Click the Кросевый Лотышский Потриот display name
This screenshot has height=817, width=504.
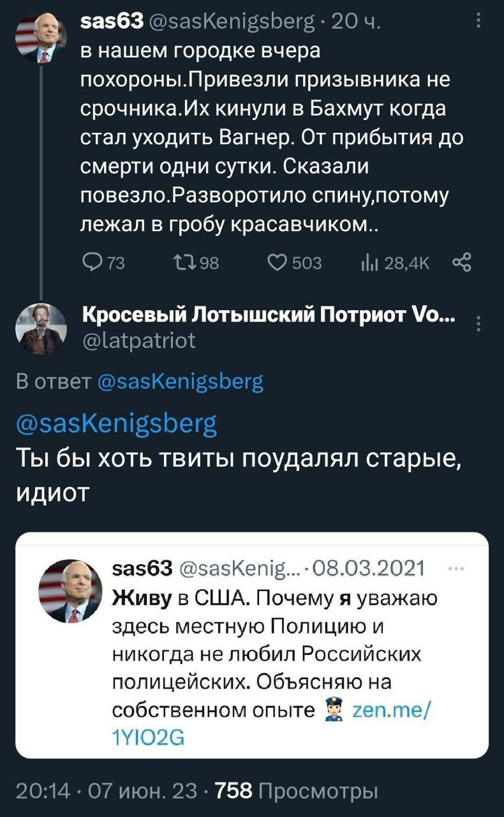(268, 316)
